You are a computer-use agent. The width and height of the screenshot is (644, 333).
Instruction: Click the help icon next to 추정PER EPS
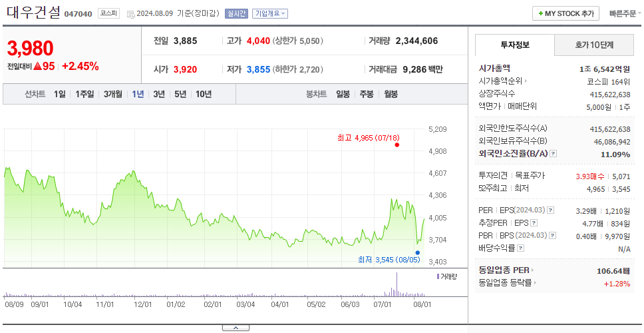[x=534, y=223]
